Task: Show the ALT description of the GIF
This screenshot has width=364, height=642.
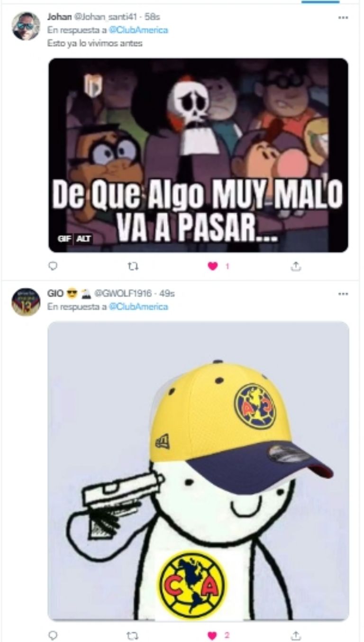Action: tap(85, 238)
